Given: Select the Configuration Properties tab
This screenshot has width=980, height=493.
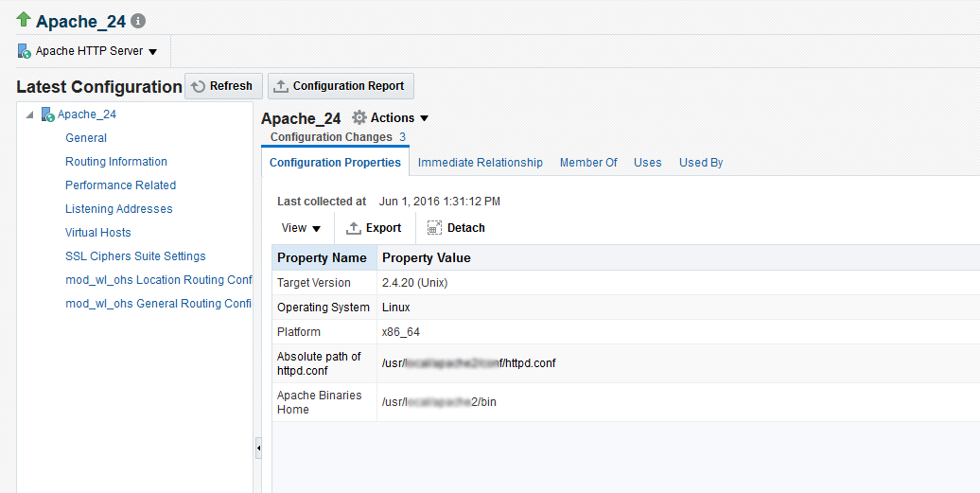Looking at the screenshot, I should (335, 163).
